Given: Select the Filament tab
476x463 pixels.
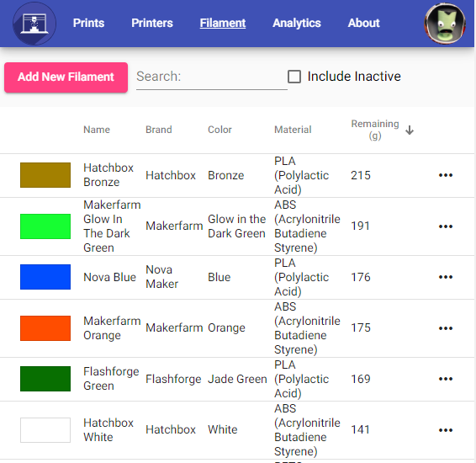Looking at the screenshot, I should point(223,23).
